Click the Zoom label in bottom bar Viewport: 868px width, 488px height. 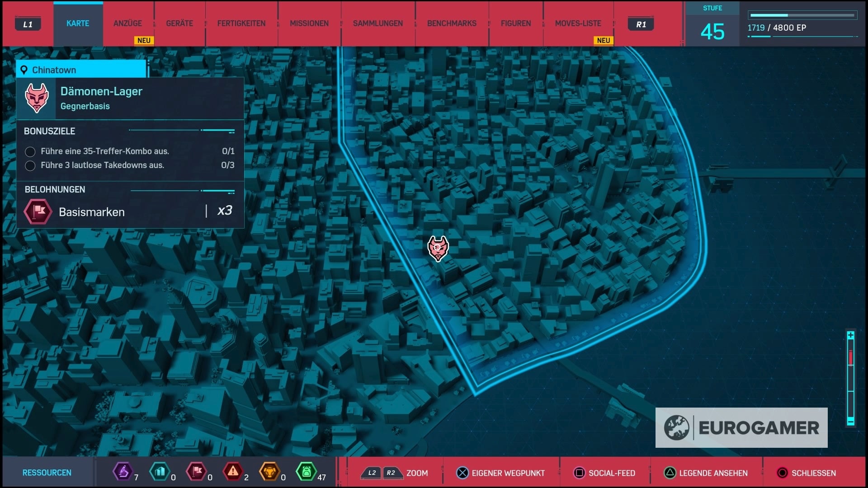(417, 473)
